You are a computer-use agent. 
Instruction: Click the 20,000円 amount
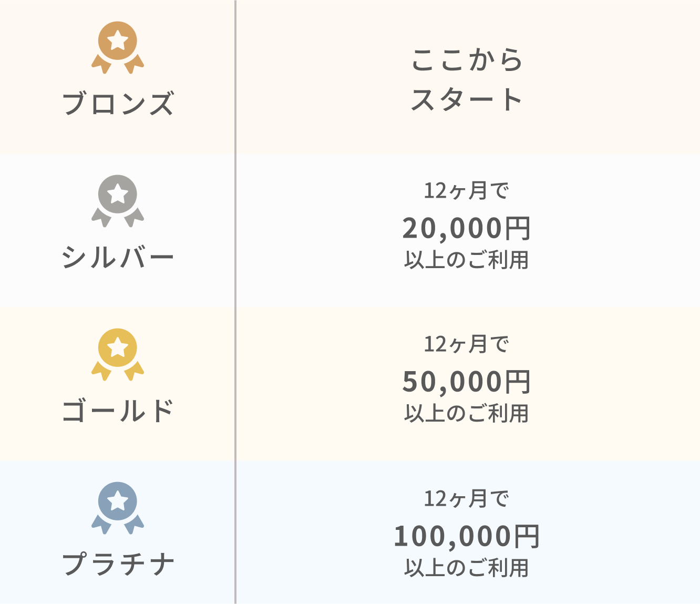467,228
